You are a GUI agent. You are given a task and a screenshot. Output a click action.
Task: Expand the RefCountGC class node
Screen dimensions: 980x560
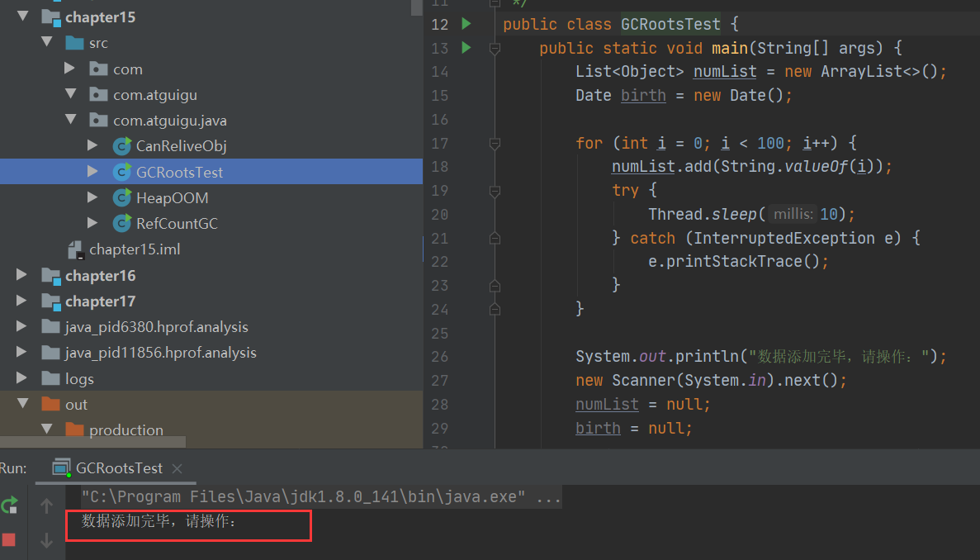92,223
